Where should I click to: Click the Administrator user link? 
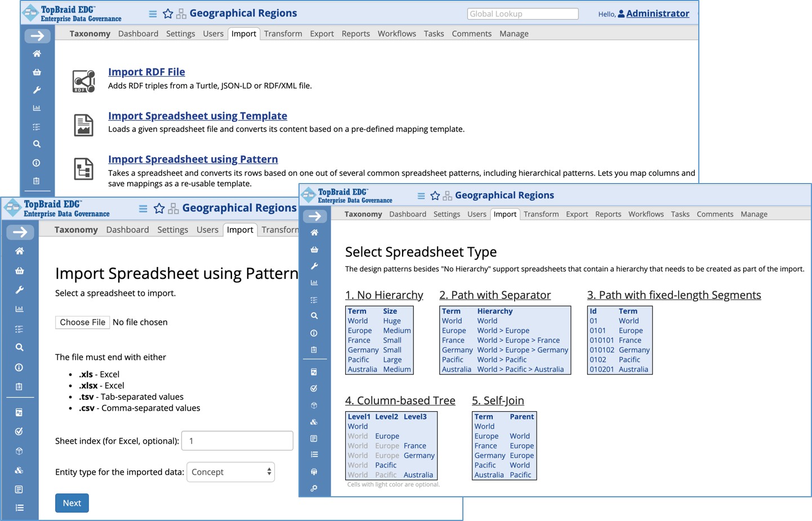657,14
